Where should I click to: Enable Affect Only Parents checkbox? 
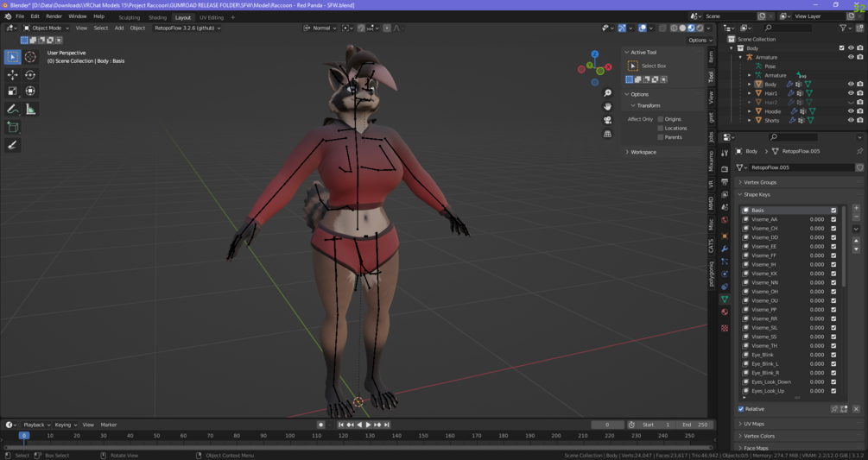pos(661,137)
